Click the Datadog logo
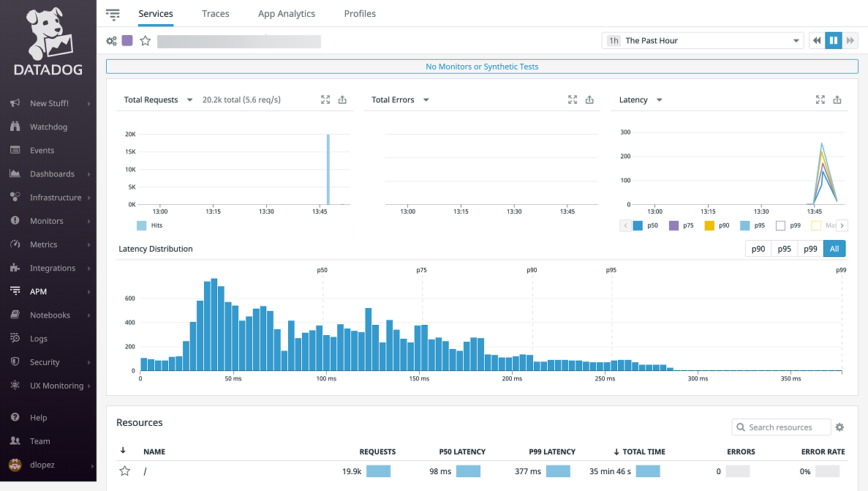Image resolution: width=868 pixels, height=491 pixels. tap(48, 42)
